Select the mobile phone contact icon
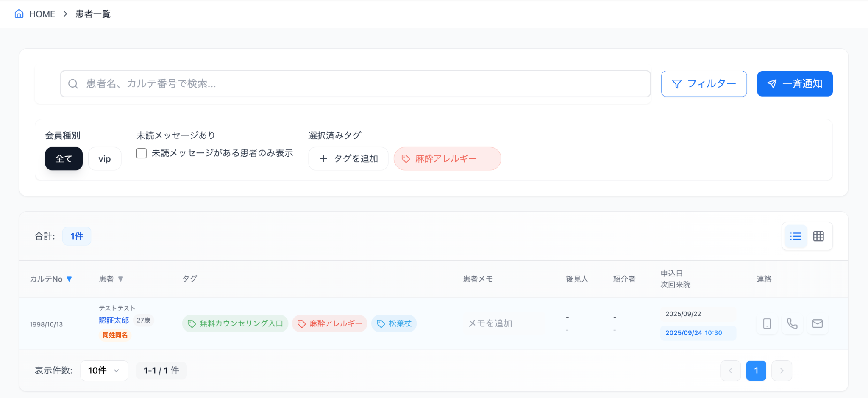 [x=766, y=323]
